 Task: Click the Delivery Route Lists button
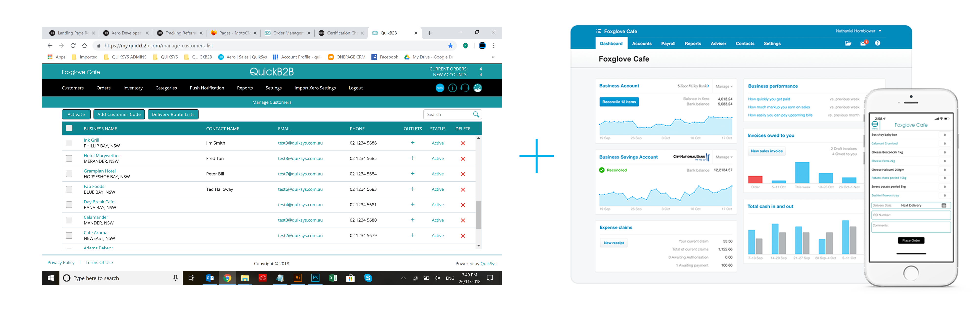click(173, 114)
